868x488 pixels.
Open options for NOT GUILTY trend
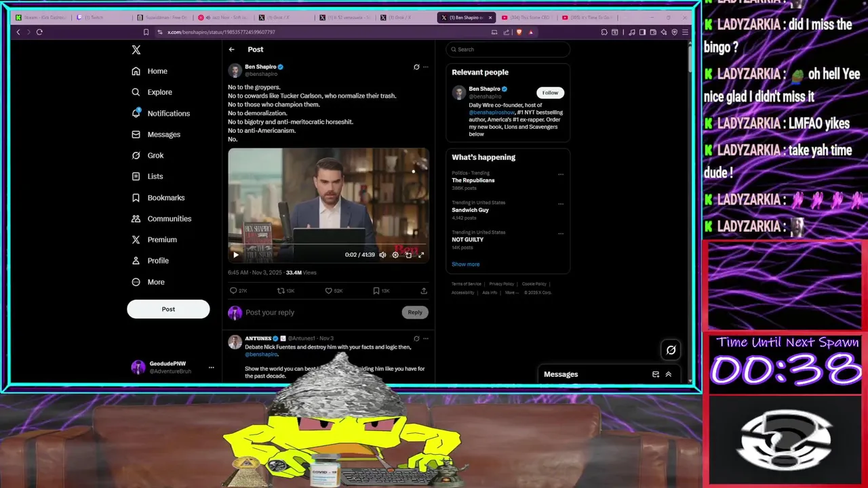pos(561,234)
